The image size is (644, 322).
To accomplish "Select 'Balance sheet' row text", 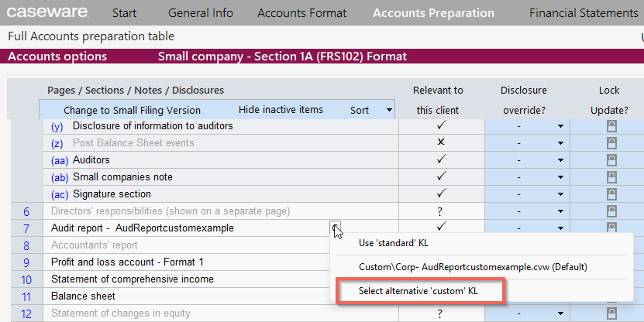I will click(83, 296).
